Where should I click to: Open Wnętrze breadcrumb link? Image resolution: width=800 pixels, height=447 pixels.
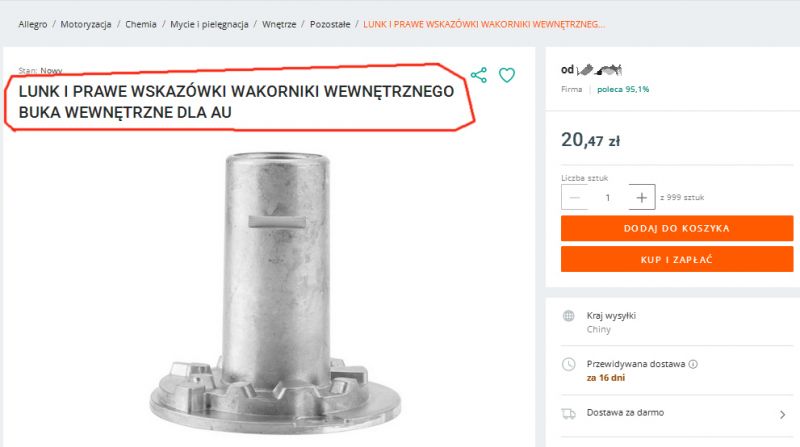pos(279,24)
